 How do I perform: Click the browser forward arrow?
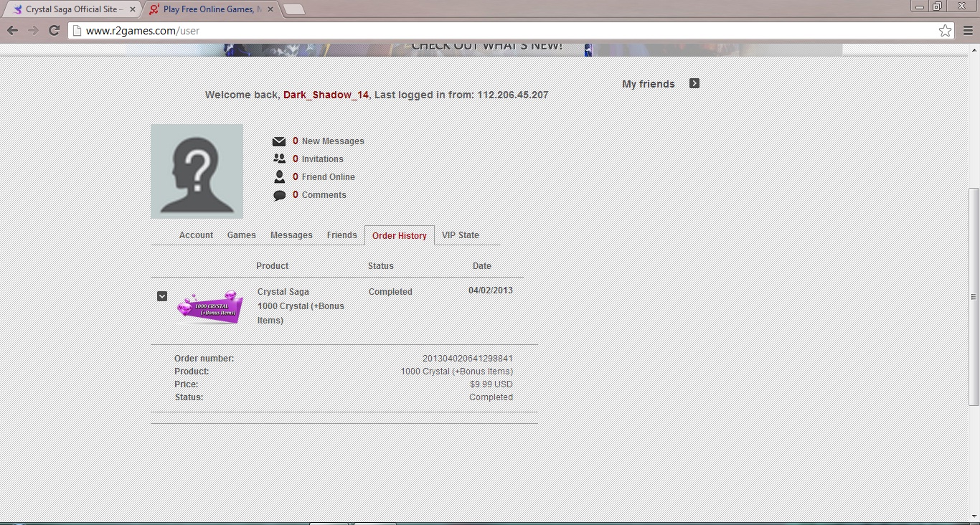click(33, 31)
